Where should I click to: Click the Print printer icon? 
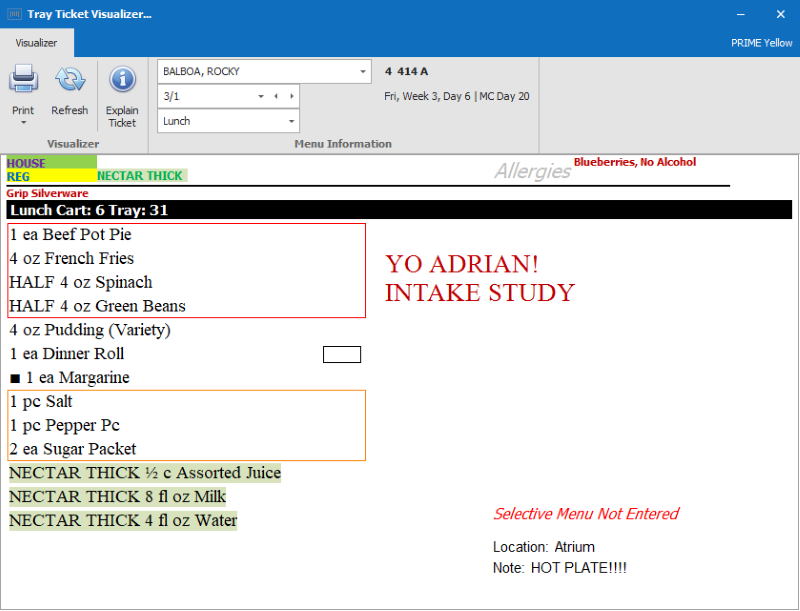[x=23, y=79]
